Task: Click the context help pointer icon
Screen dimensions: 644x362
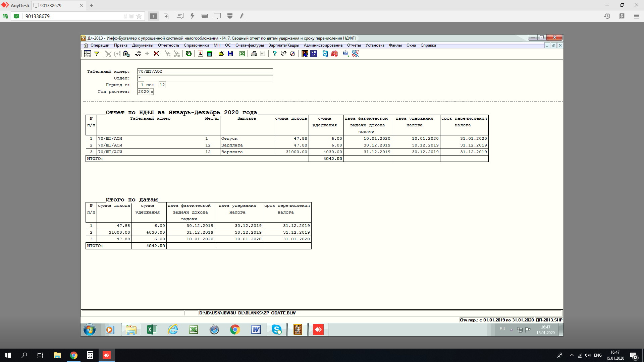Action: (284, 54)
